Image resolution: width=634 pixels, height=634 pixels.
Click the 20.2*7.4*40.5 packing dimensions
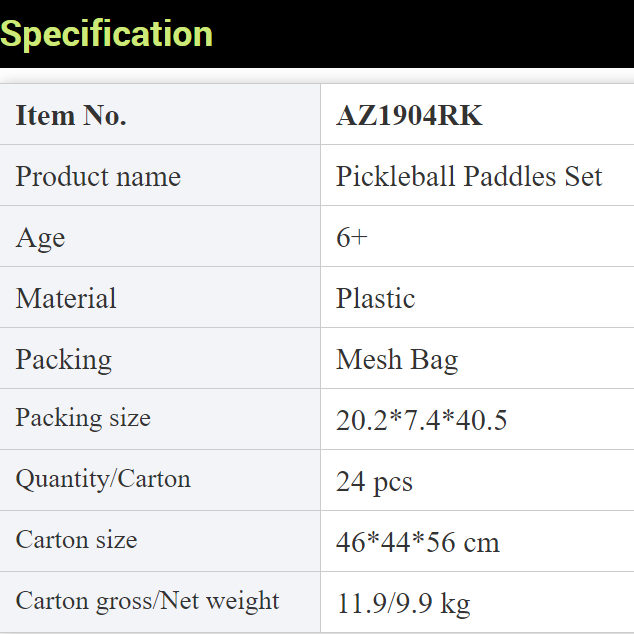click(x=421, y=421)
